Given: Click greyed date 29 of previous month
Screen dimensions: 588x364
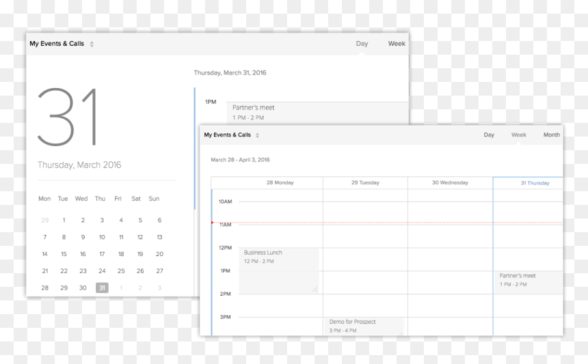Looking at the screenshot, I should [x=45, y=220].
